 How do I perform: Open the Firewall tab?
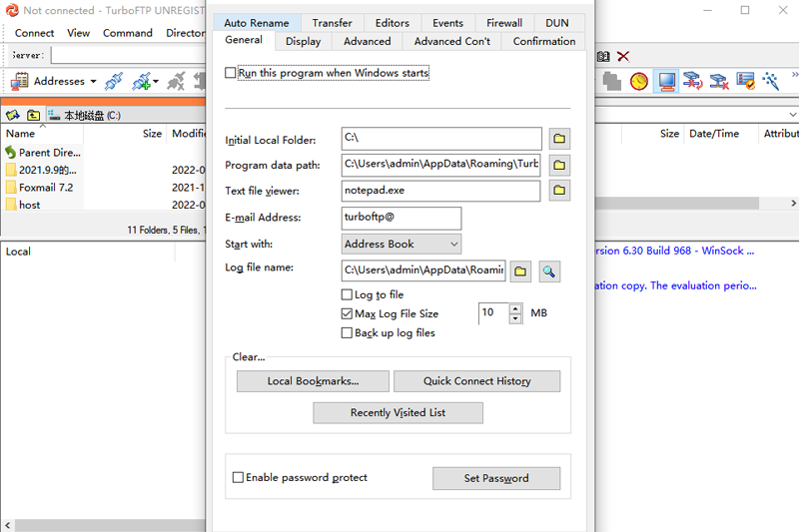click(504, 23)
